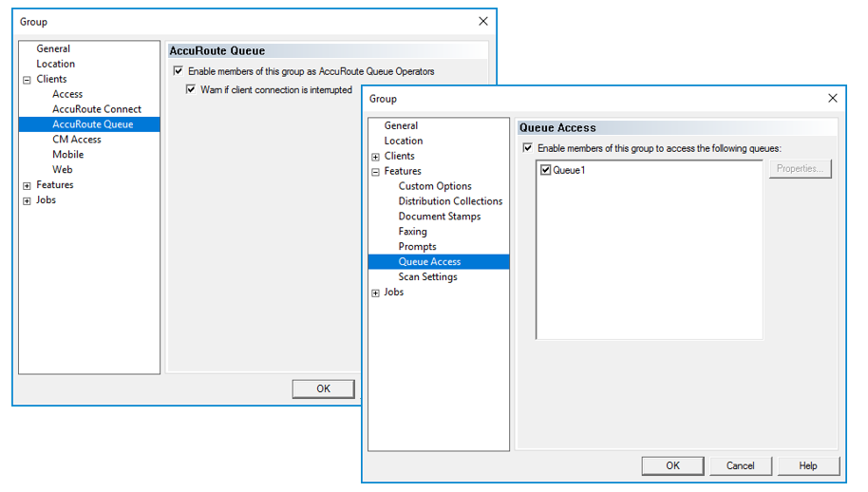Select Mobile tree item

[68, 155]
